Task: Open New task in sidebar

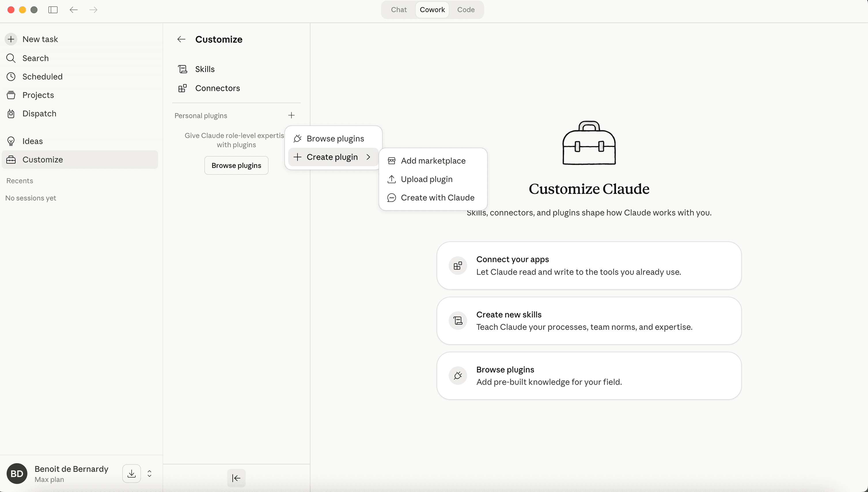Action: pos(80,39)
